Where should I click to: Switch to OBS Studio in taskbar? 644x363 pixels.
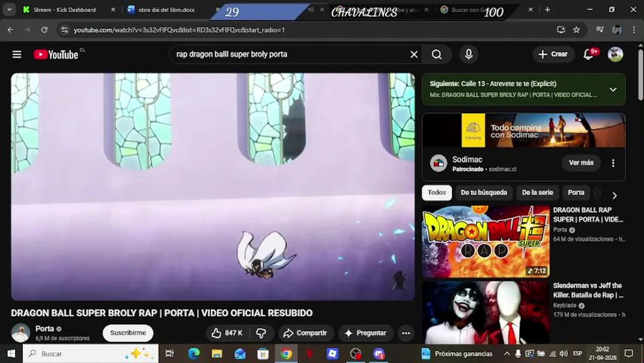[356, 354]
